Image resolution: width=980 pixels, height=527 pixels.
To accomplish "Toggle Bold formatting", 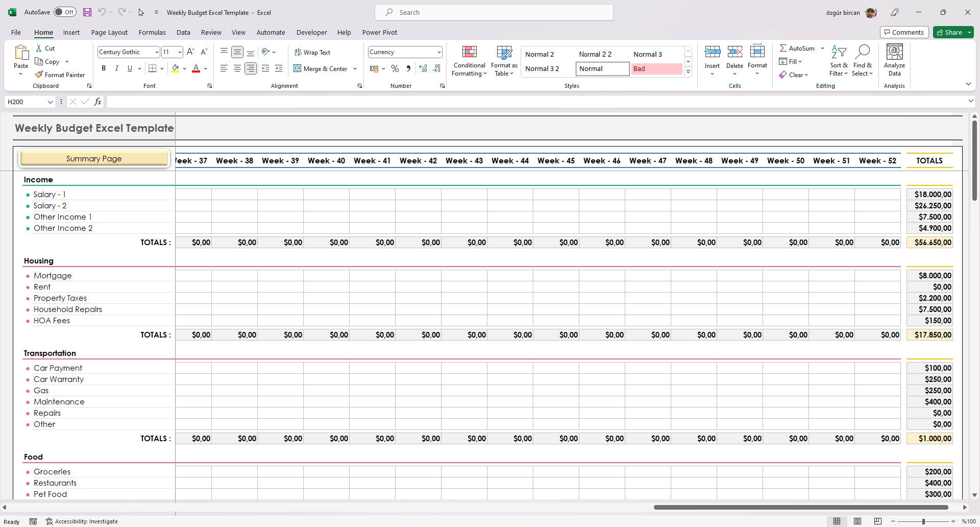I will (104, 68).
